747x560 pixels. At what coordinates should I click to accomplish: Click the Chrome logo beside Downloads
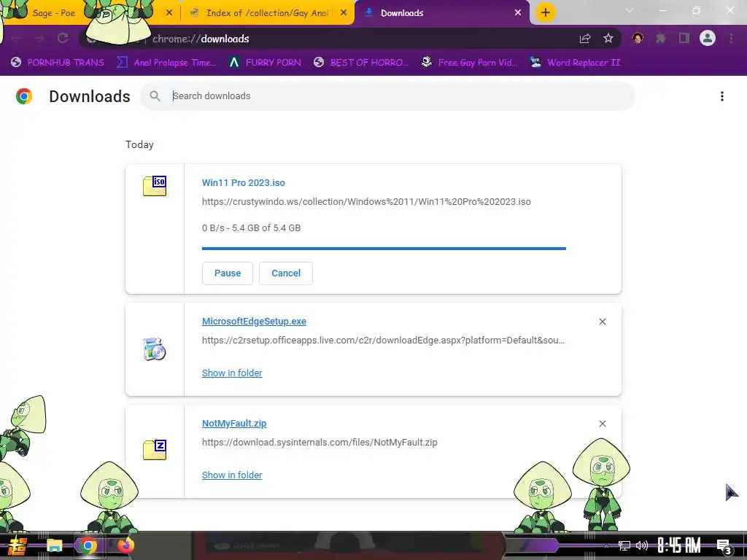(24, 96)
